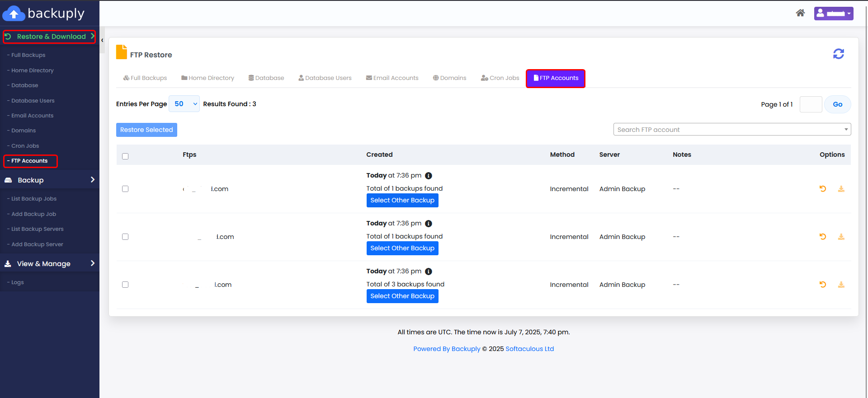The height and width of the screenshot is (398, 868).
Task: Expand the View & Manage section chevron
Action: click(x=93, y=263)
